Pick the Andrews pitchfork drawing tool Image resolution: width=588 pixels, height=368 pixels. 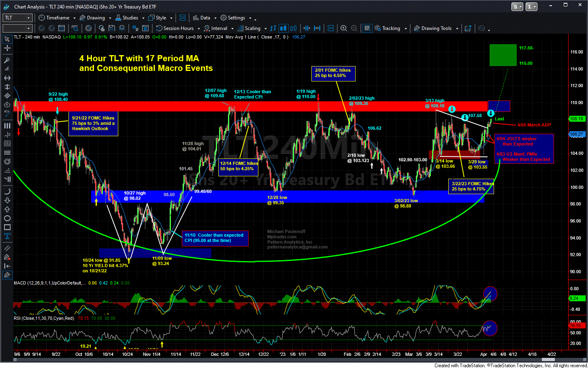[7, 60]
